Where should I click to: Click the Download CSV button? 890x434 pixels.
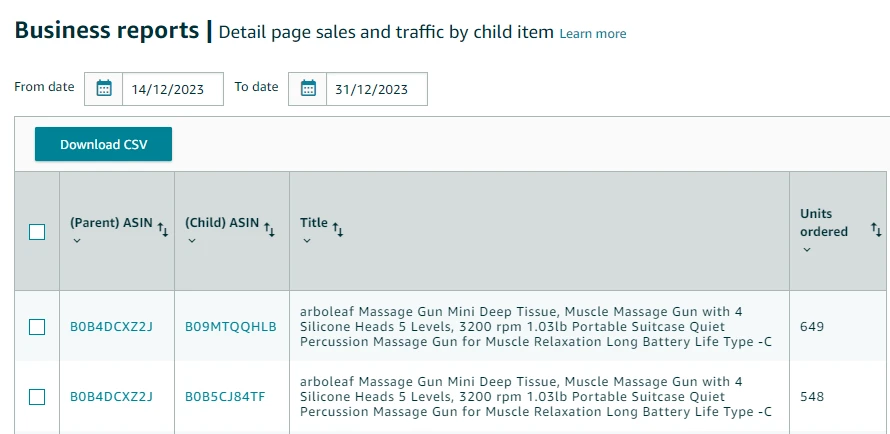pos(103,144)
